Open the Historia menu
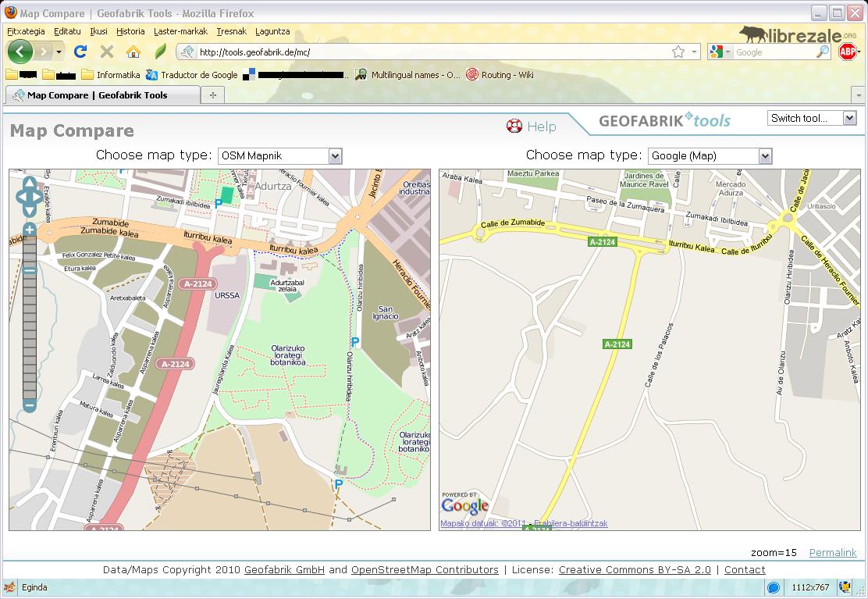 (130, 31)
